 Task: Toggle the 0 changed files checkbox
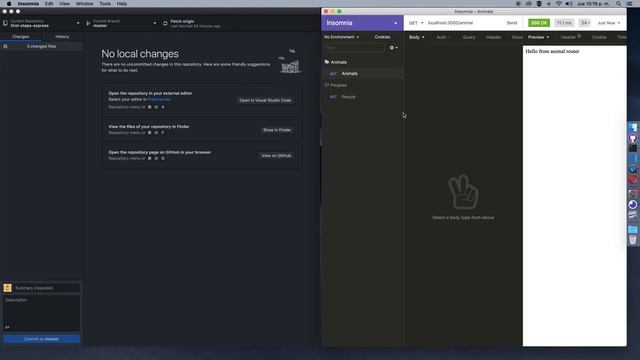[x=5, y=47]
